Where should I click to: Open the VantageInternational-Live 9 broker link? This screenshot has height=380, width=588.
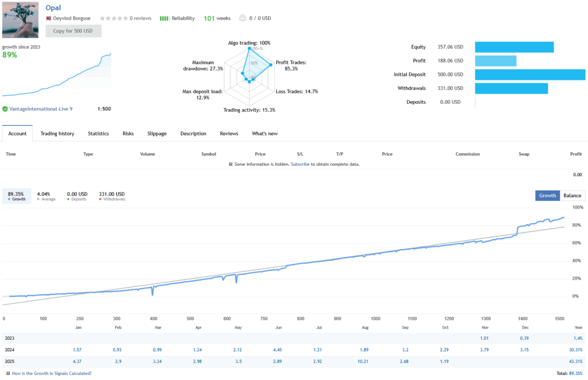click(41, 108)
